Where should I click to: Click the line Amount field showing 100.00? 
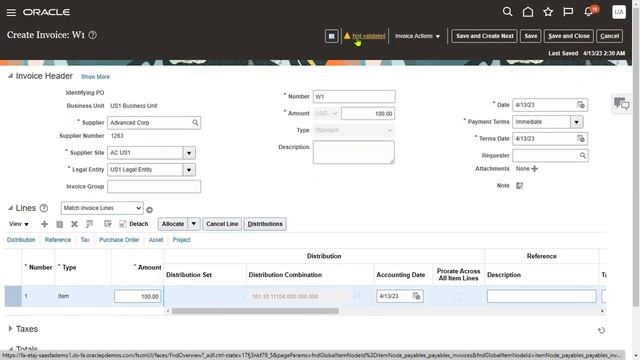(x=138, y=296)
